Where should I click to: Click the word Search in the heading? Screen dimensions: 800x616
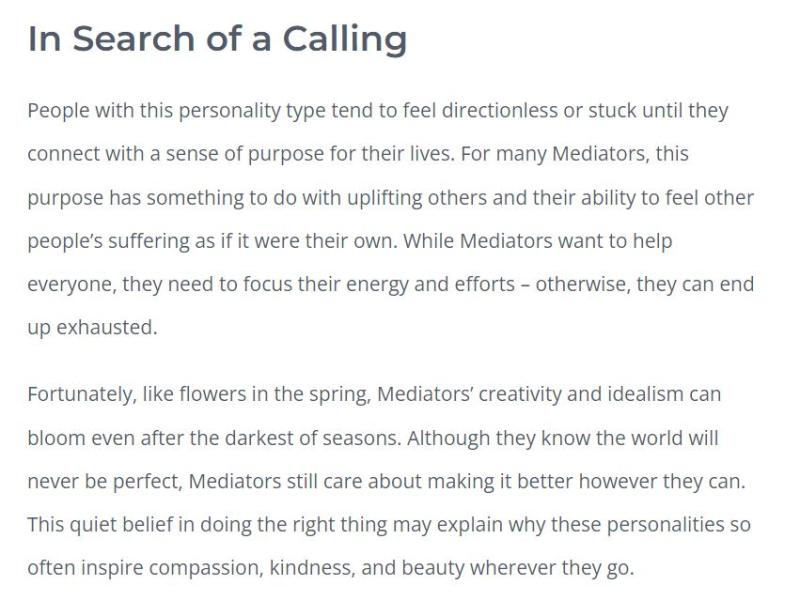click(134, 39)
